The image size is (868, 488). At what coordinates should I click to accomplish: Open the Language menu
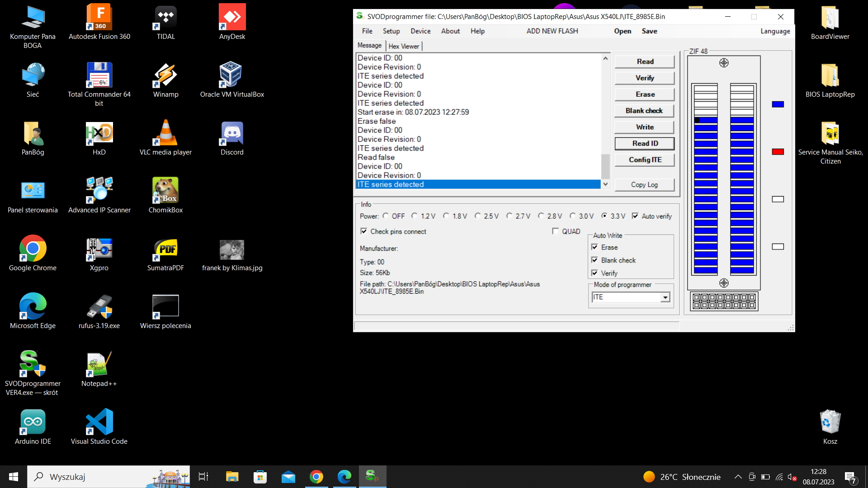point(775,31)
